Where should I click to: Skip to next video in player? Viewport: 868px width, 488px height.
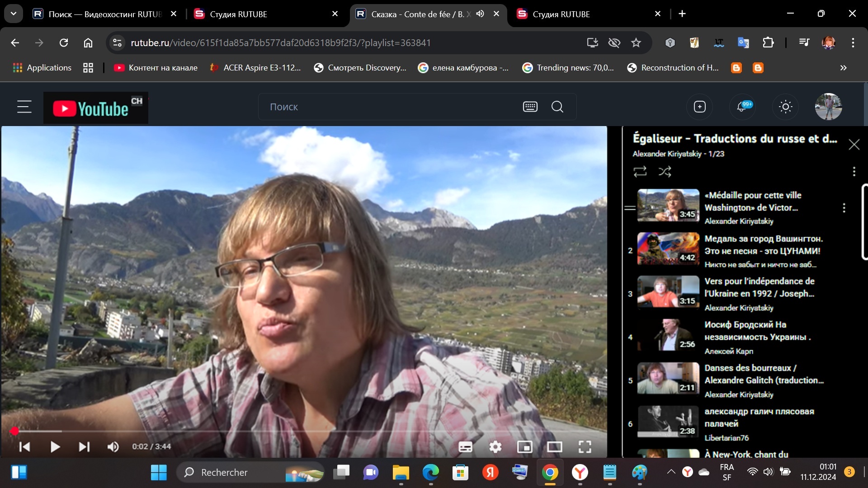click(x=84, y=447)
